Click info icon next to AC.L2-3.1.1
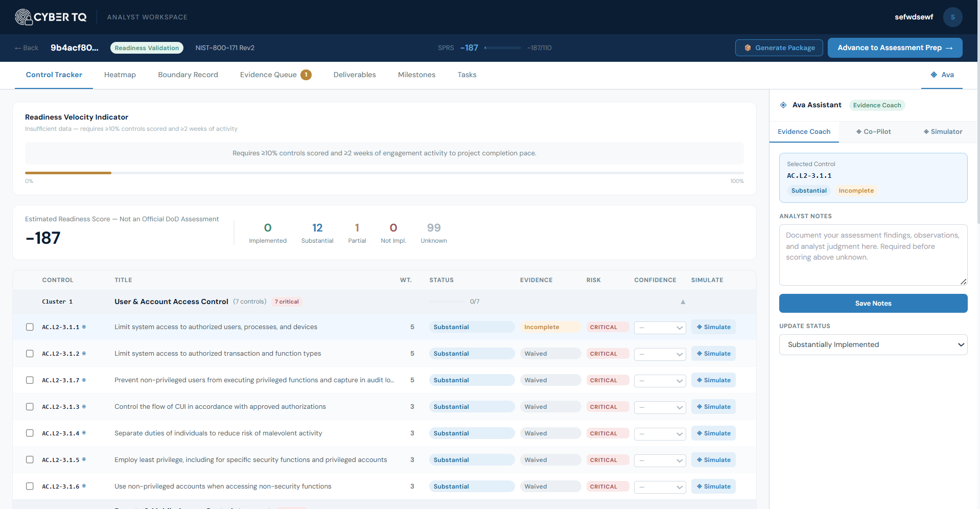Screen dimensions: 980x509 (x=84, y=327)
